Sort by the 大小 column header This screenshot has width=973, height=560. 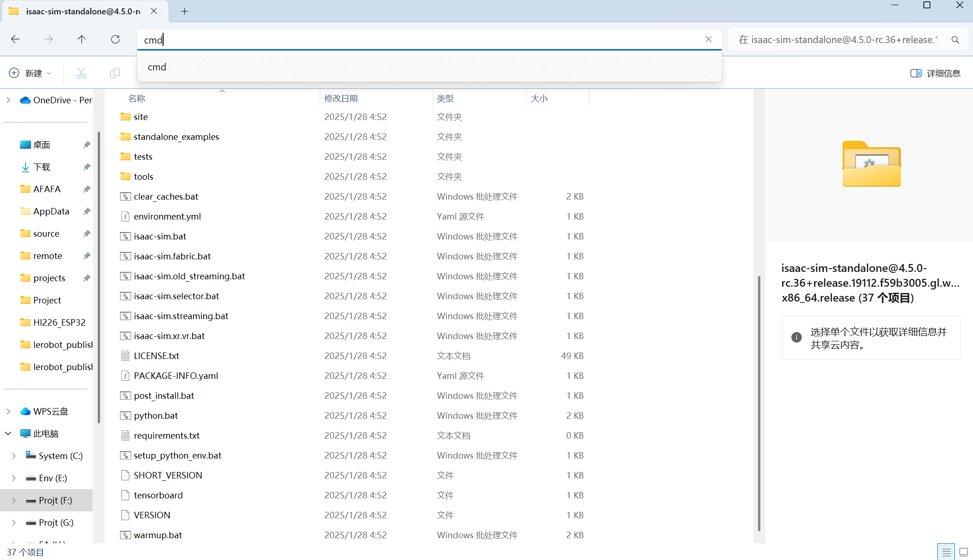pyautogui.click(x=539, y=98)
